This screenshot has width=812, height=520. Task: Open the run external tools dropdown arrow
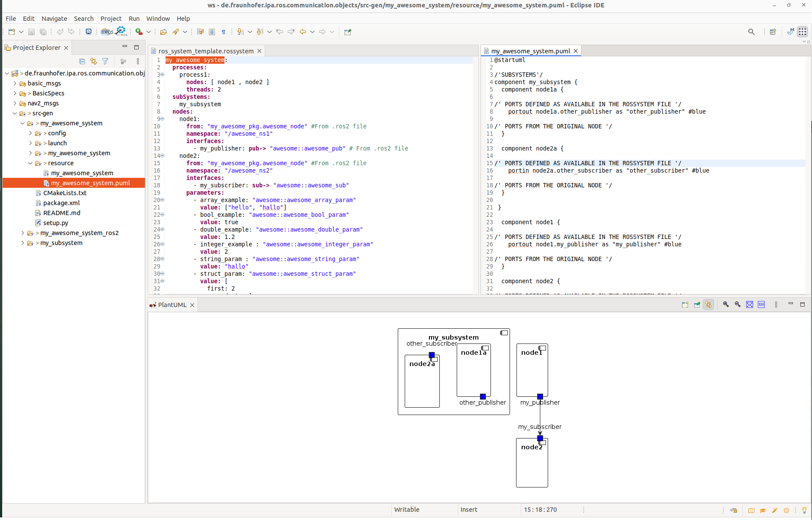tap(149, 32)
